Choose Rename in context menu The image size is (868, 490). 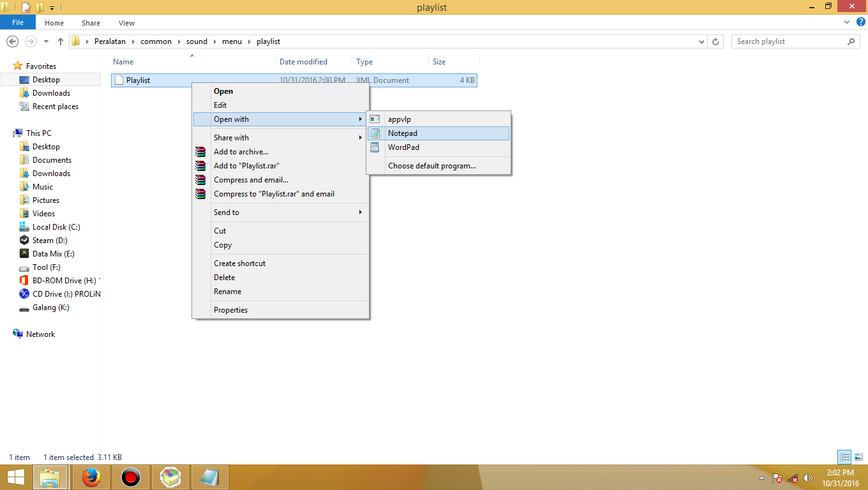click(x=281, y=292)
